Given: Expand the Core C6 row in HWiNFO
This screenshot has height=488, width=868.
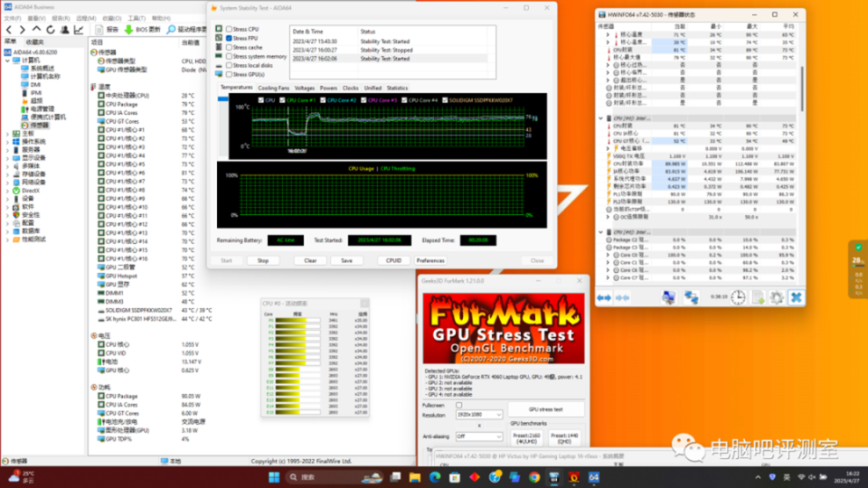Looking at the screenshot, I should [x=608, y=270].
